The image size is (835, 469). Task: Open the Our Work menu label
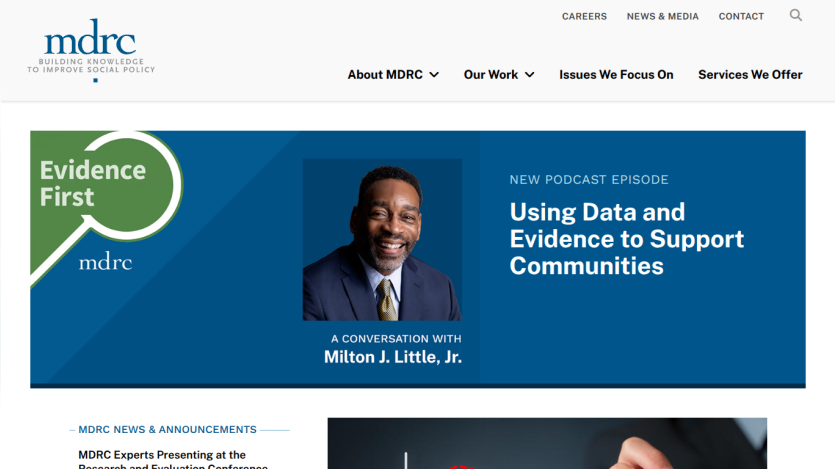(490, 75)
